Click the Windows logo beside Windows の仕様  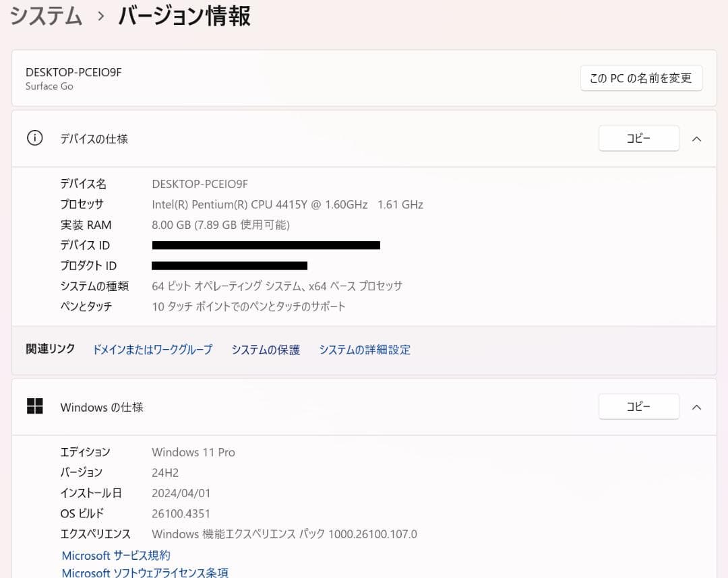pyautogui.click(x=34, y=406)
